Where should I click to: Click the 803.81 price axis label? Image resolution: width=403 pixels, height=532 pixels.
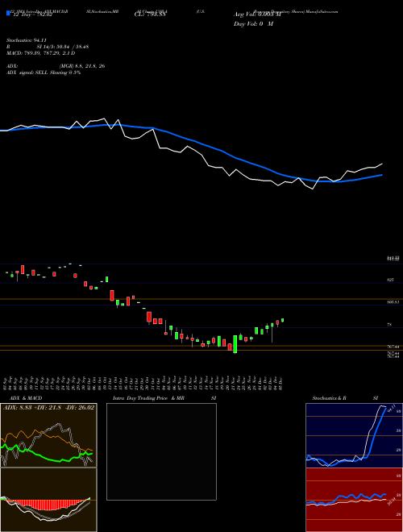pyautogui.click(x=393, y=302)
